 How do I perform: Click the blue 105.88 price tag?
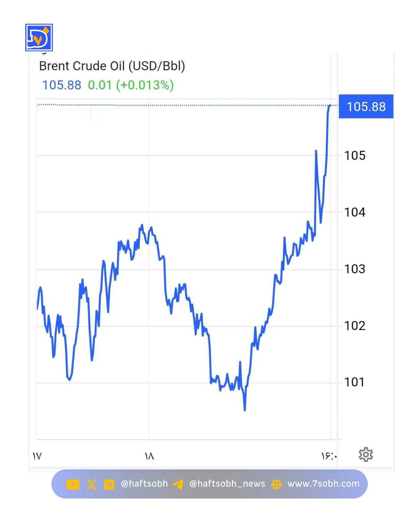[x=366, y=107]
